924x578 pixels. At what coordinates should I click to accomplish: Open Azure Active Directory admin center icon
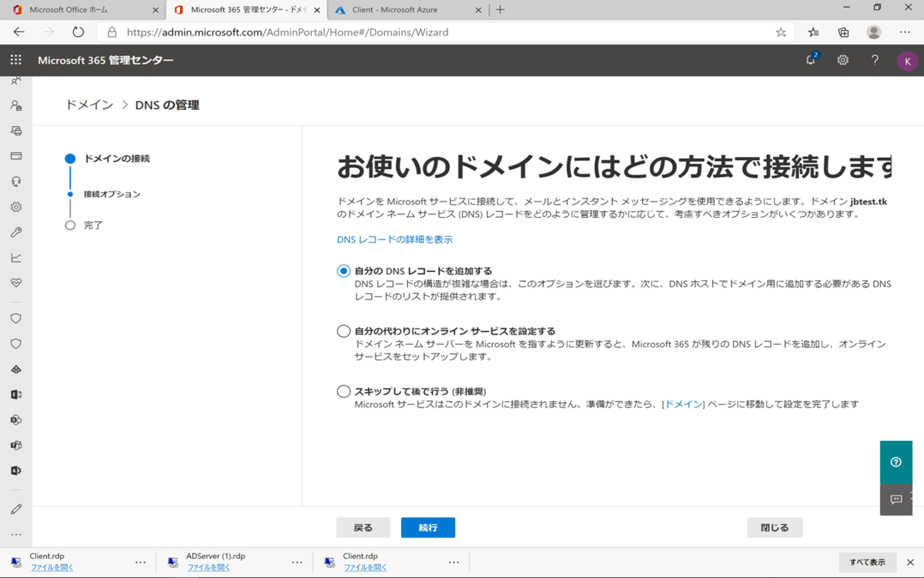16,369
